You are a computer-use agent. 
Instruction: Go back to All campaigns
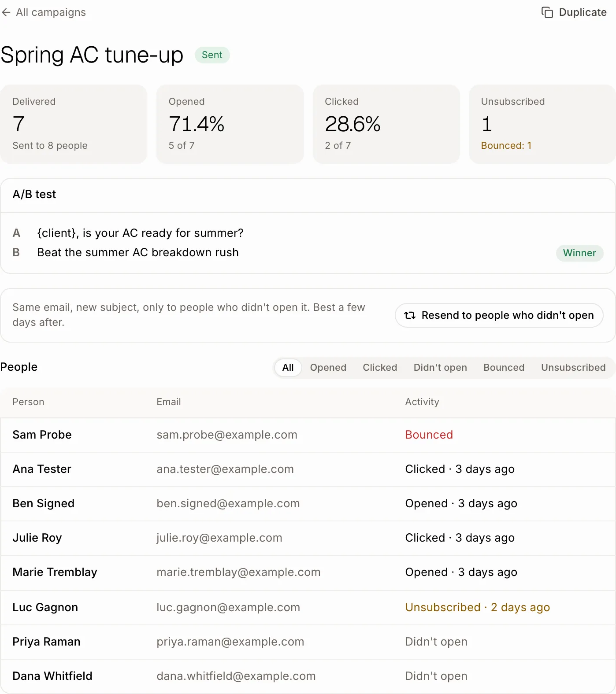(44, 12)
